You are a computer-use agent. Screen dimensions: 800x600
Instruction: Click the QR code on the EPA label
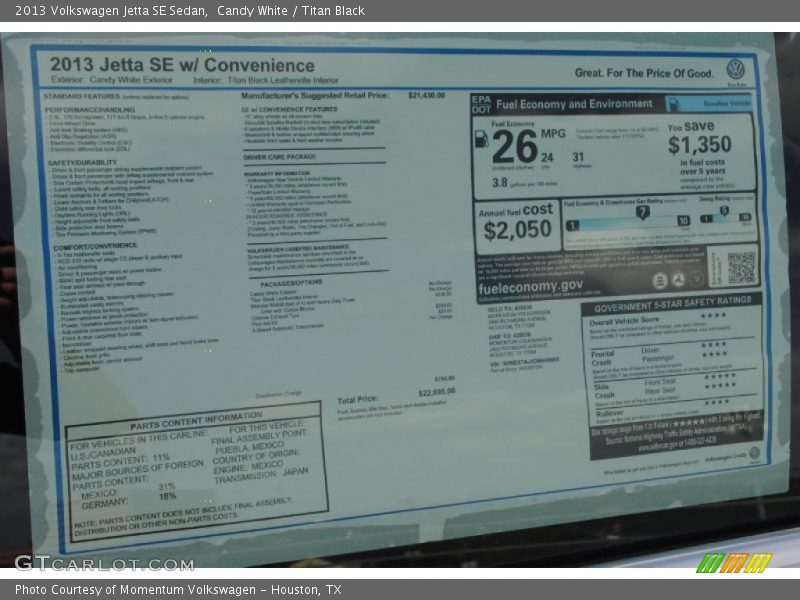(x=741, y=267)
